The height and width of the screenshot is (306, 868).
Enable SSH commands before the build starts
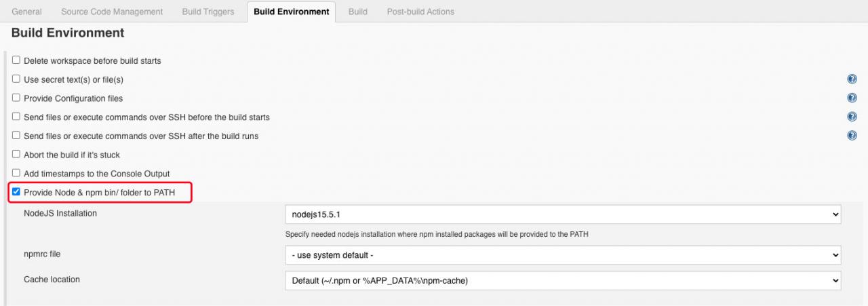pyautogui.click(x=16, y=117)
